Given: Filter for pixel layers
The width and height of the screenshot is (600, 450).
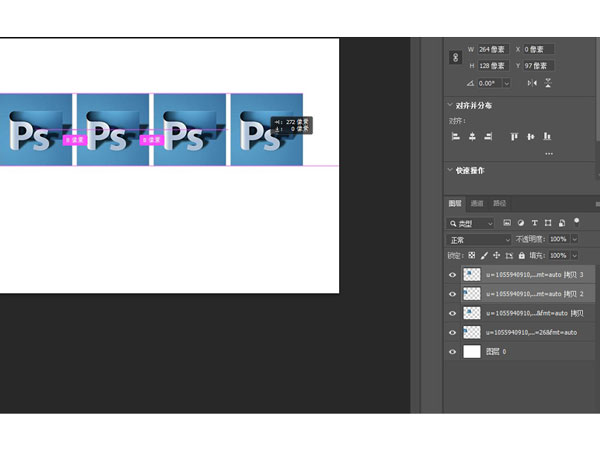Looking at the screenshot, I should point(507,223).
